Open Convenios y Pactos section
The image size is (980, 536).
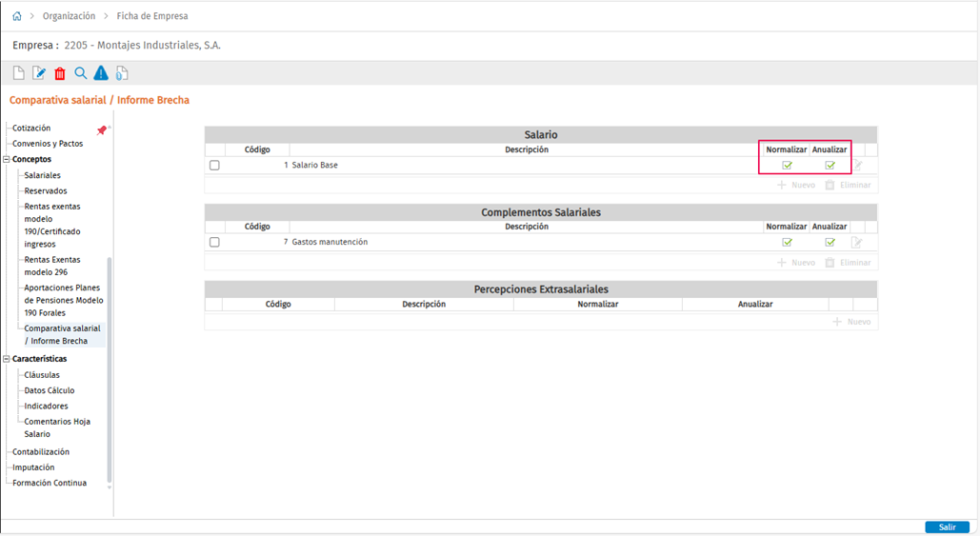coord(48,144)
